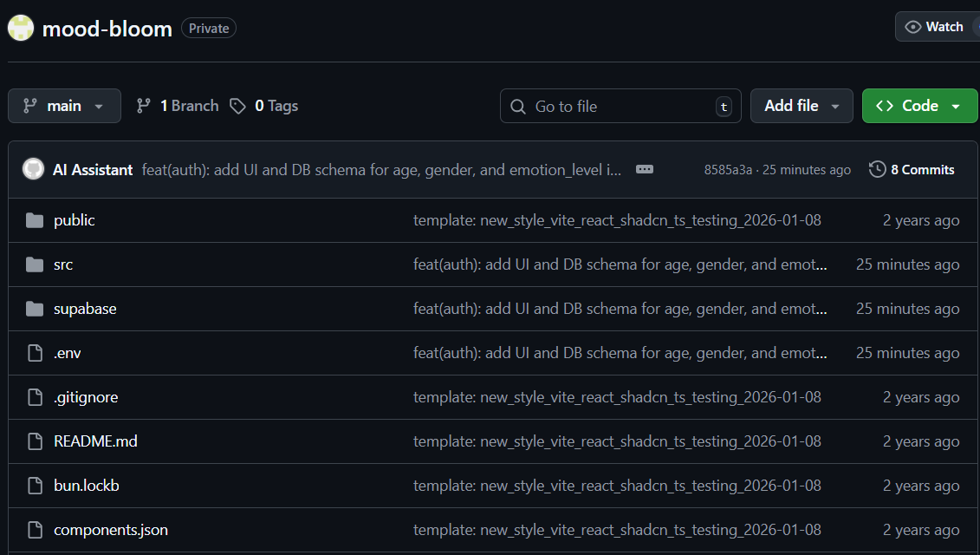Click the AI Assistant author avatar
This screenshot has width=980, height=555.
[33, 169]
